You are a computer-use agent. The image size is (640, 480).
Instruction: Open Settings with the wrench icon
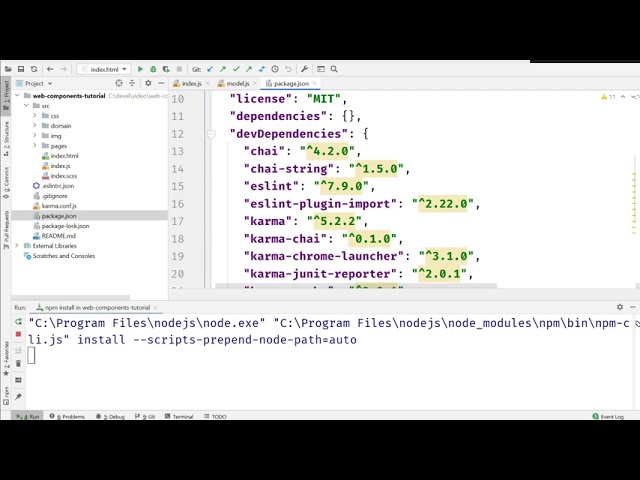tap(304, 69)
